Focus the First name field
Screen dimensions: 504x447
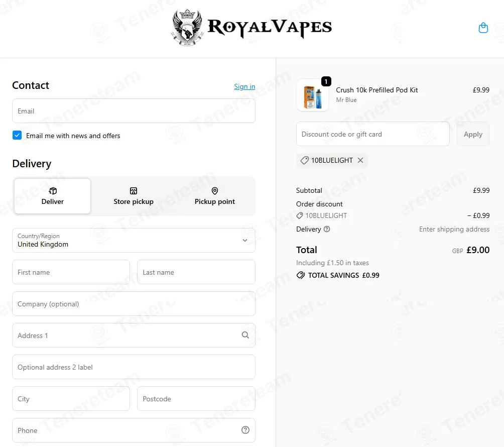pyautogui.click(x=71, y=272)
